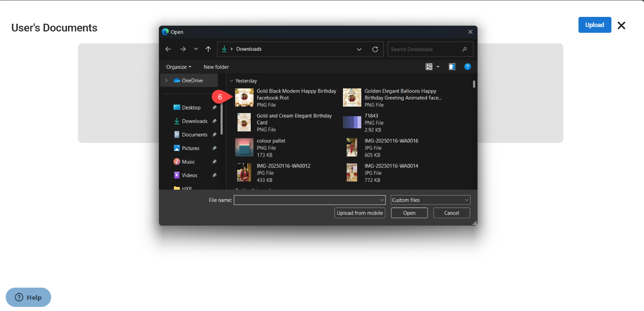The width and height of the screenshot is (644, 311).
Task: Click New folder in toolbar
Action: (x=216, y=67)
